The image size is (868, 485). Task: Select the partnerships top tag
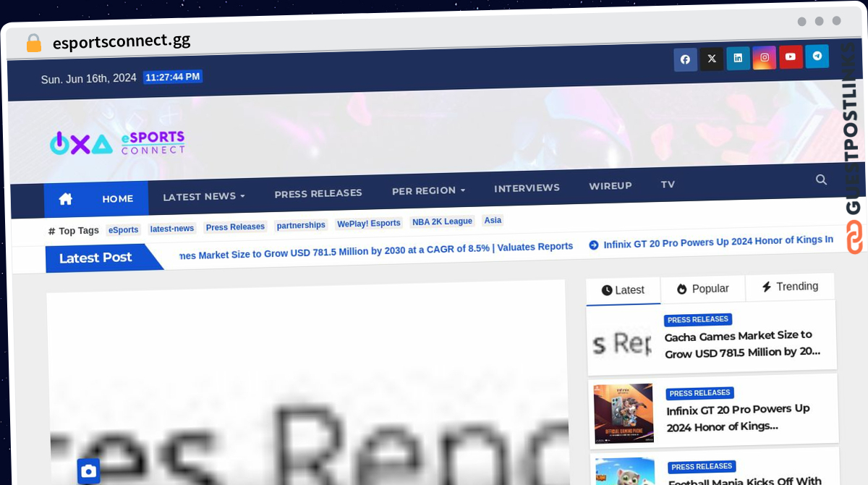click(301, 225)
